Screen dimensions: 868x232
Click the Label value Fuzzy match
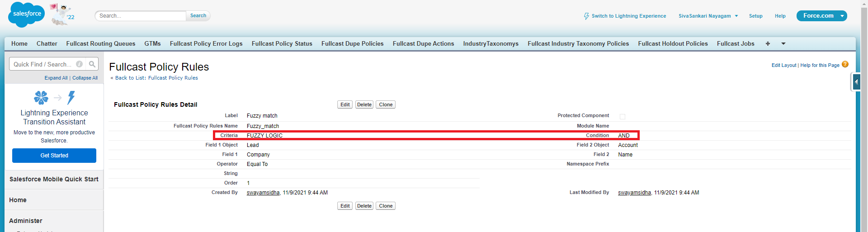[262, 116]
